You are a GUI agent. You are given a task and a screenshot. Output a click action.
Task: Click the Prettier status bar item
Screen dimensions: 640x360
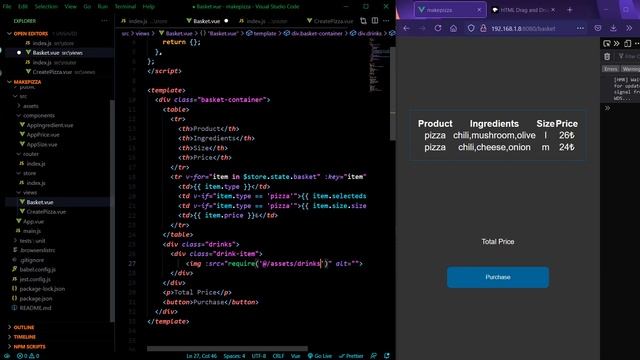(351, 356)
